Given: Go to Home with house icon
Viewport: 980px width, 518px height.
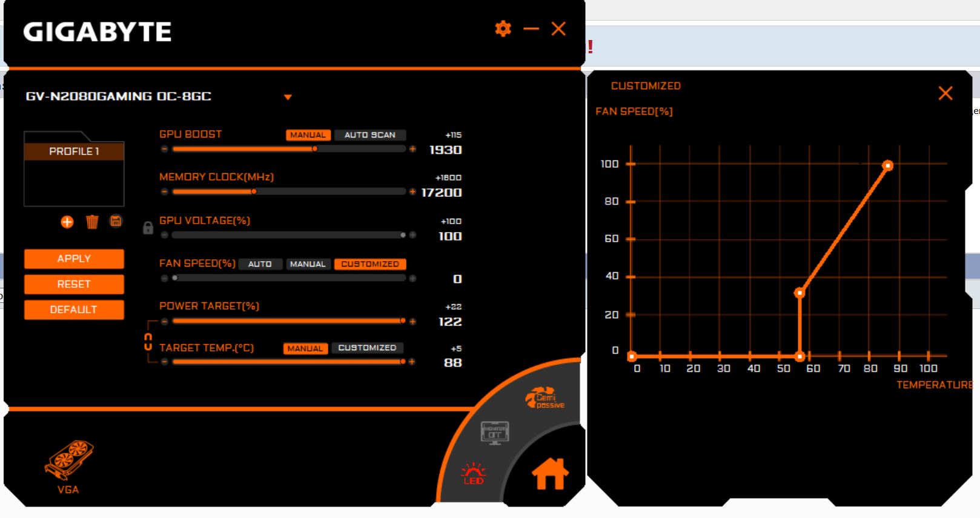Looking at the screenshot, I should pyautogui.click(x=550, y=473).
